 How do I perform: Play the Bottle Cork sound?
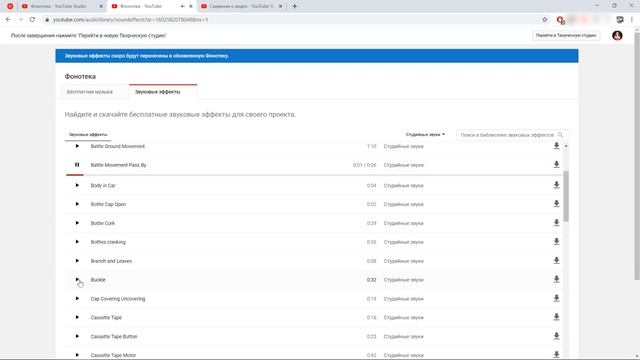pyautogui.click(x=77, y=223)
